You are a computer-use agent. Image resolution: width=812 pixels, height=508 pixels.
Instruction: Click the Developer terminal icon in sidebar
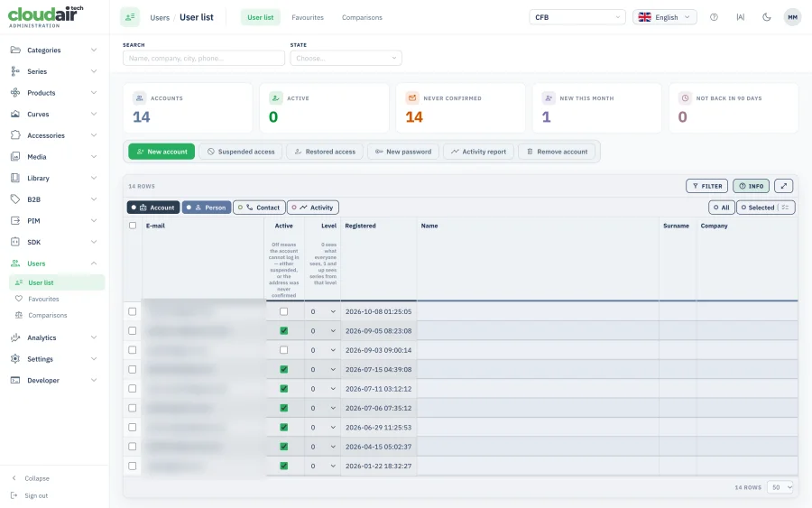(x=15, y=380)
